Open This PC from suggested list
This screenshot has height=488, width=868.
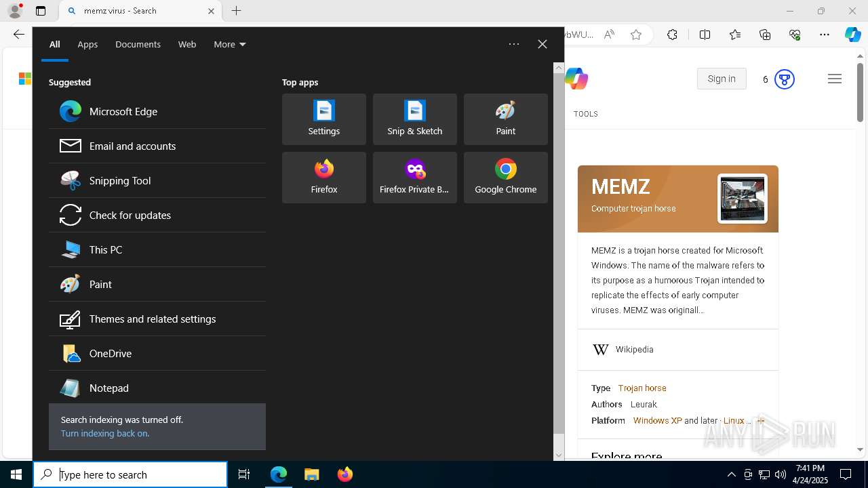pos(157,249)
